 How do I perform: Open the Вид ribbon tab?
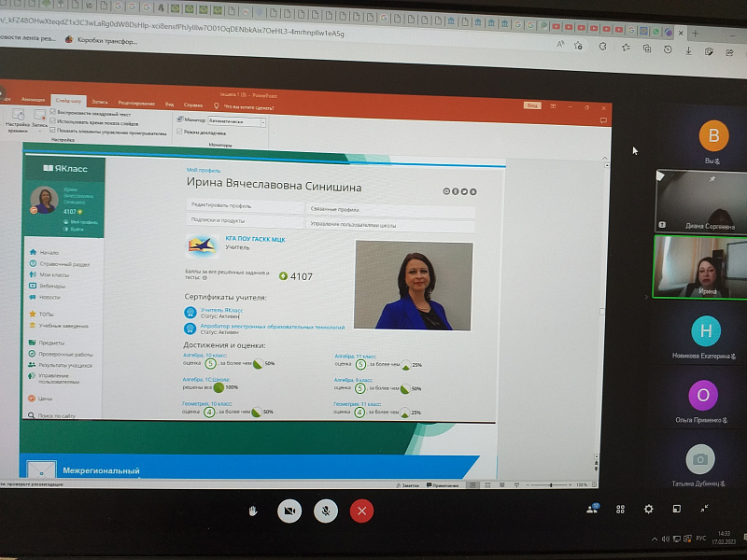(169, 104)
